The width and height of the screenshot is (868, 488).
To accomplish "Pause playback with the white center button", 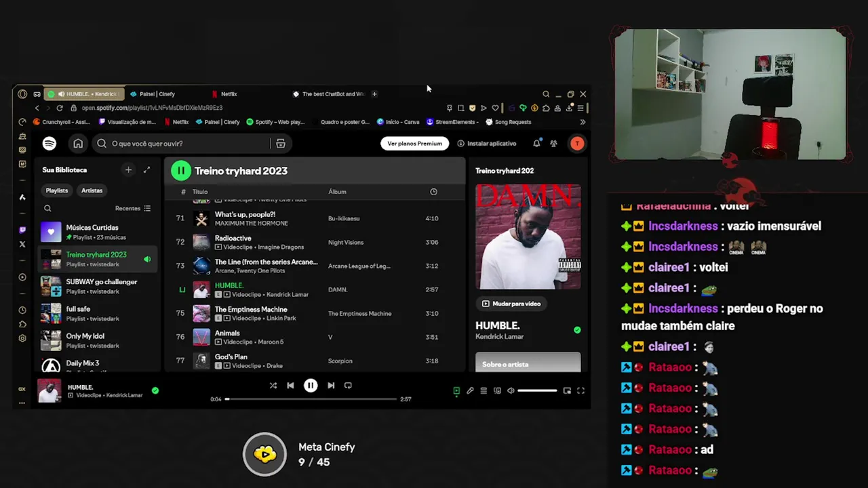I will (311, 386).
